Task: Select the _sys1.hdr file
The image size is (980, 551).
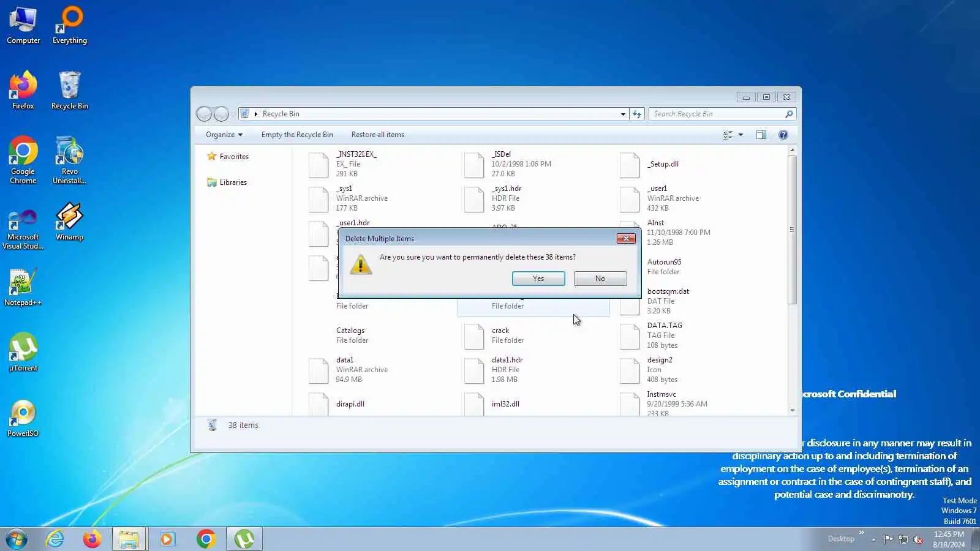Action: (x=533, y=198)
